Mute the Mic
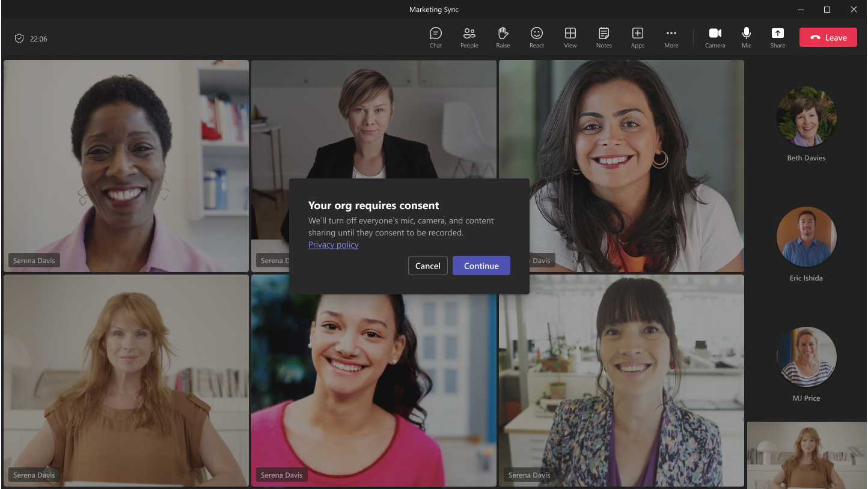The height and width of the screenshot is (489, 868). (747, 37)
